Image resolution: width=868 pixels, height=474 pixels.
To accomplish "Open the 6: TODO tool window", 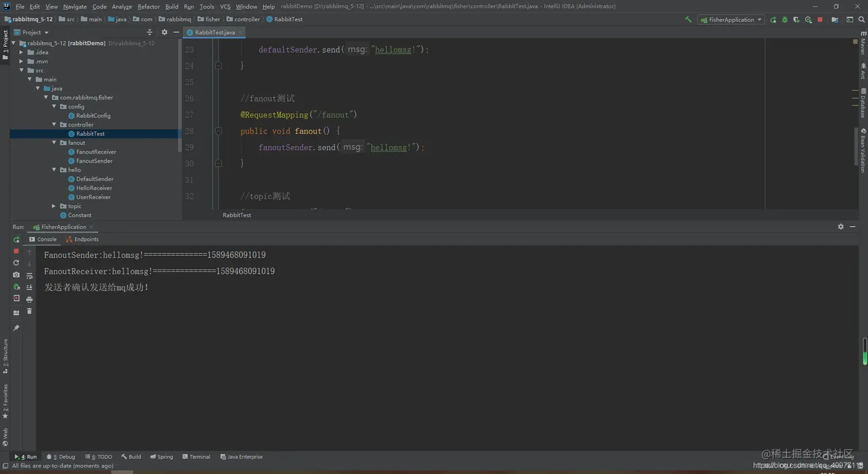I will click(x=98, y=457).
